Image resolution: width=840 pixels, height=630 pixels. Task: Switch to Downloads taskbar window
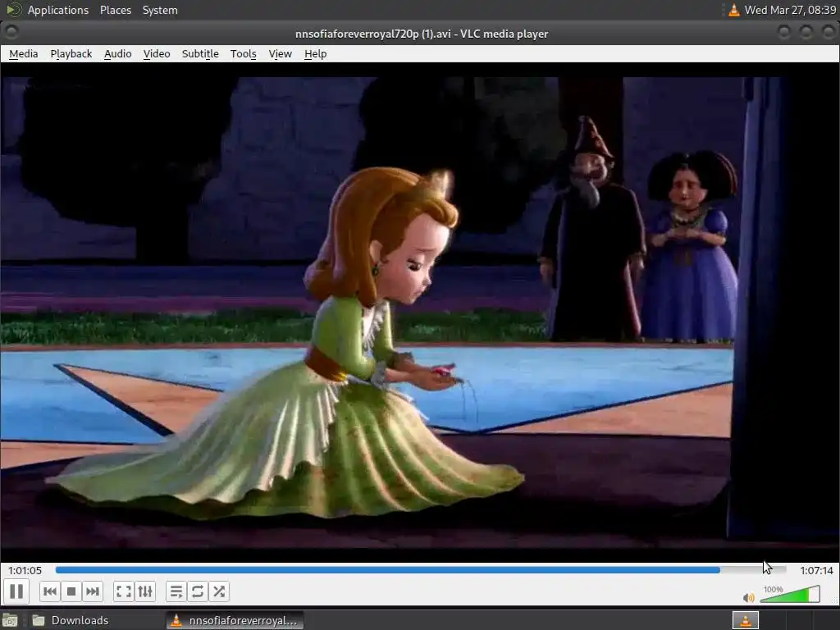click(x=70, y=620)
